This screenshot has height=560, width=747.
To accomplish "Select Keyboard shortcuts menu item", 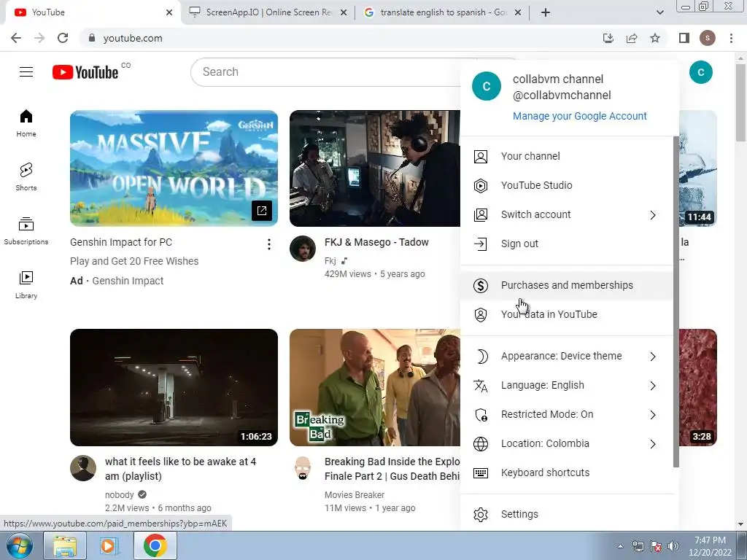I will [566, 472].
